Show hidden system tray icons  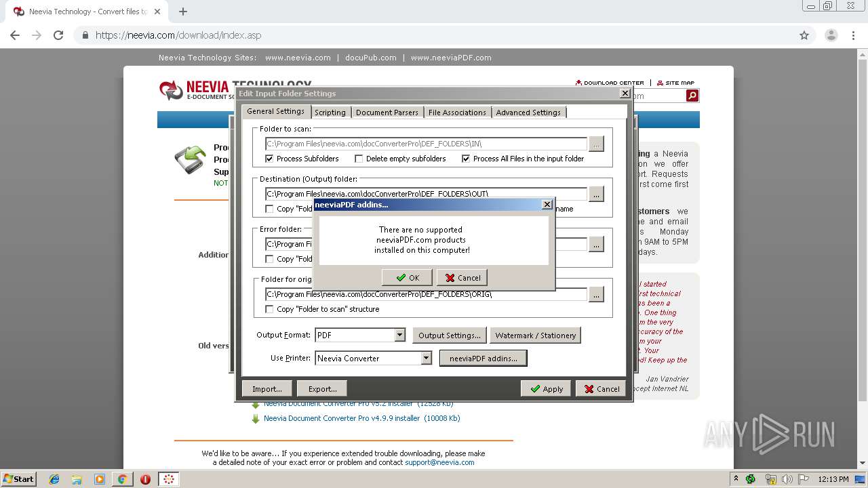tap(736, 479)
